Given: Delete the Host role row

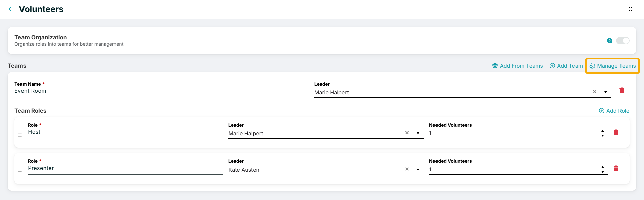Looking at the screenshot, I should coord(616,132).
